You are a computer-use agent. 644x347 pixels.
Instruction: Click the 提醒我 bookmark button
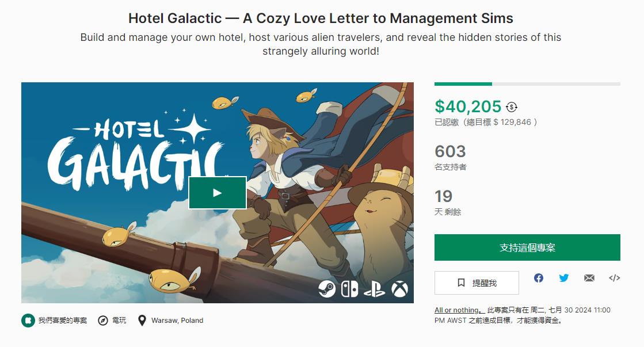477,283
